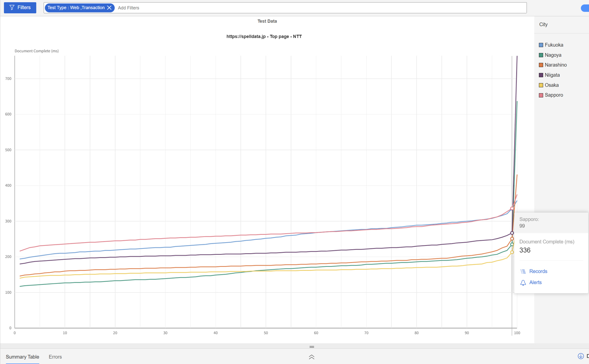Switch to the Errors tab

pyautogui.click(x=55, y=357)
